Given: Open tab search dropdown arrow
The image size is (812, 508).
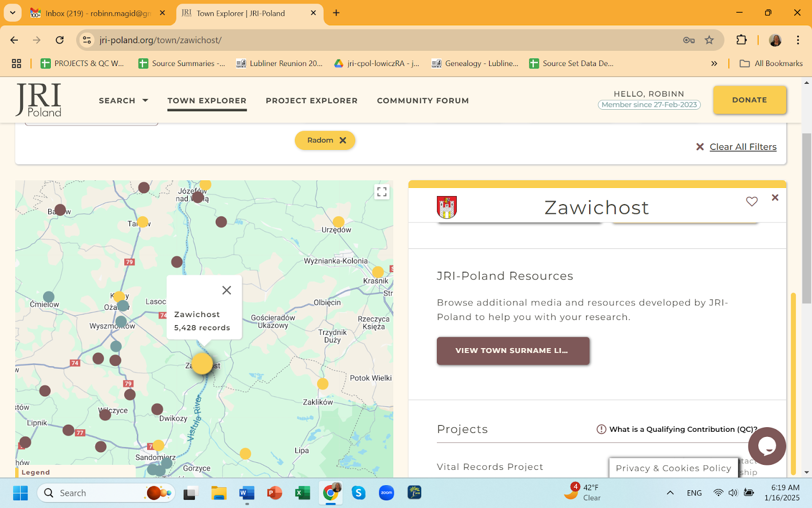Looking at the screenshot, I should pos(12,13).
